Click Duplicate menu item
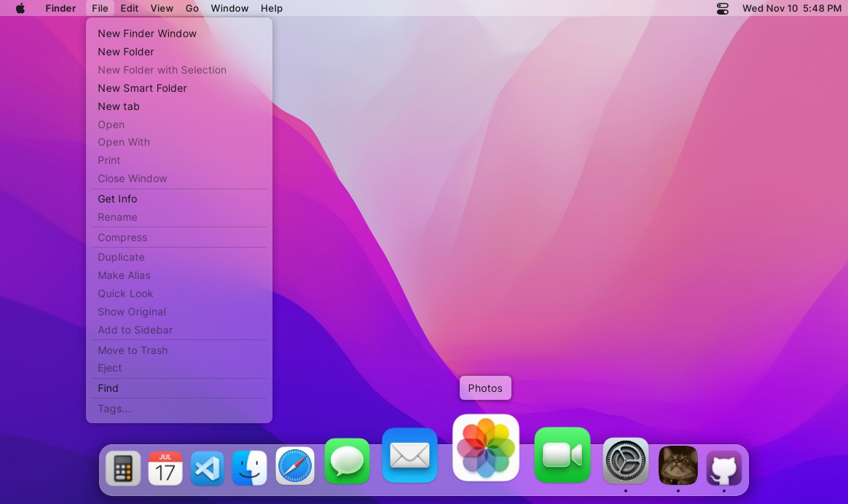848x504 pixels. click(179, 257)
